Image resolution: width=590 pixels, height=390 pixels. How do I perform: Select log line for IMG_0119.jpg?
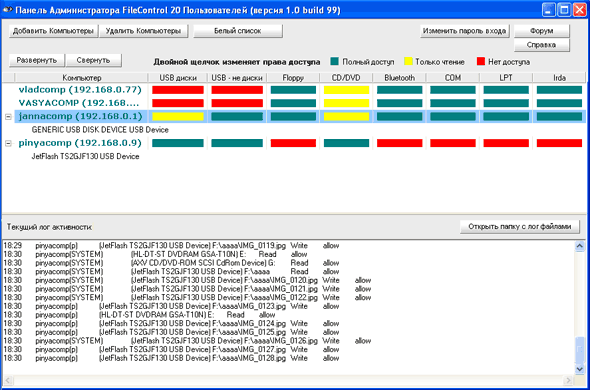coord(171,246)
